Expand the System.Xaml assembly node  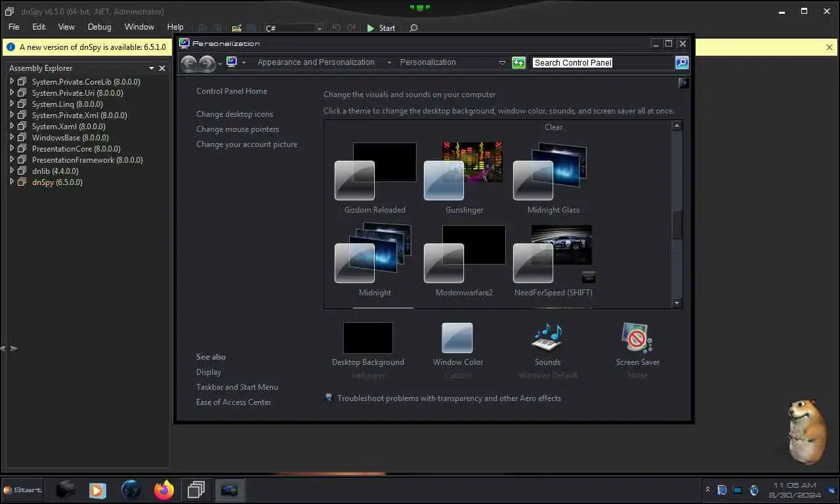[12, 126]
